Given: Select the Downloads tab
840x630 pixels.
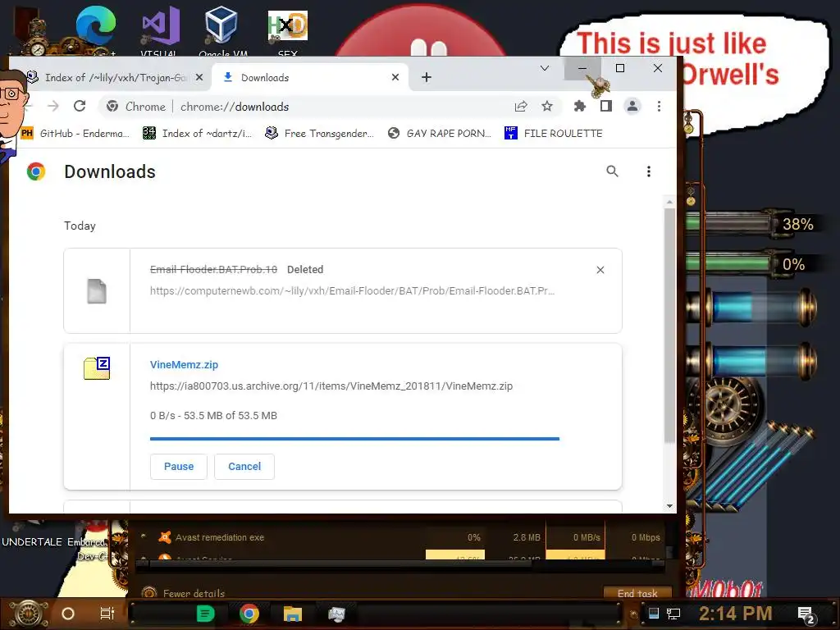Looking at the screenshot, I should [x=311, y=77].
